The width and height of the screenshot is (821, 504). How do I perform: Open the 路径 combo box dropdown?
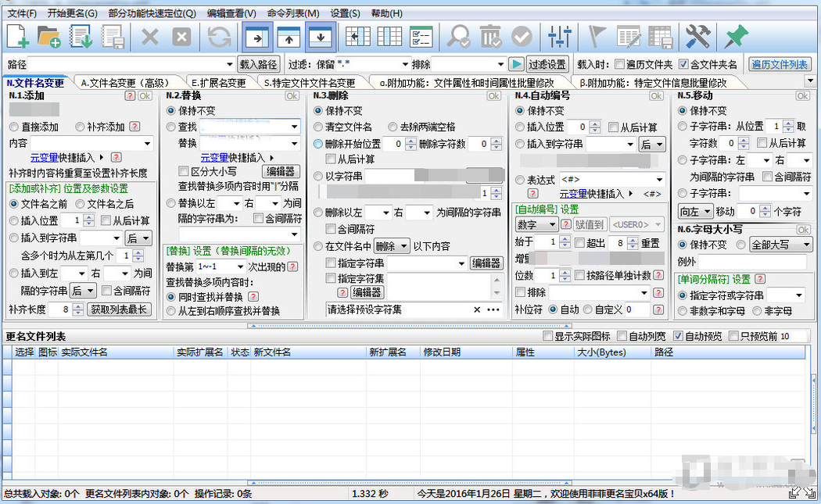click(229, 64)
